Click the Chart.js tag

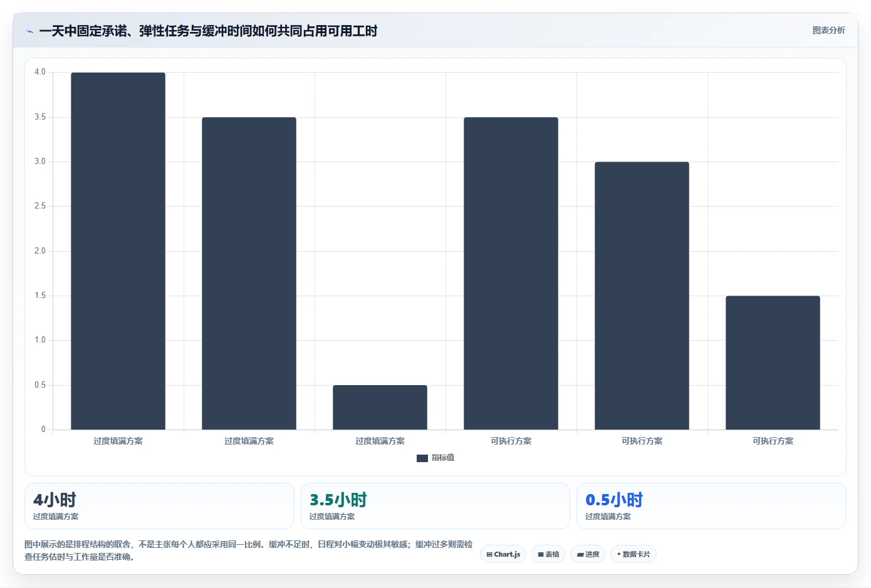click(503, 554)
